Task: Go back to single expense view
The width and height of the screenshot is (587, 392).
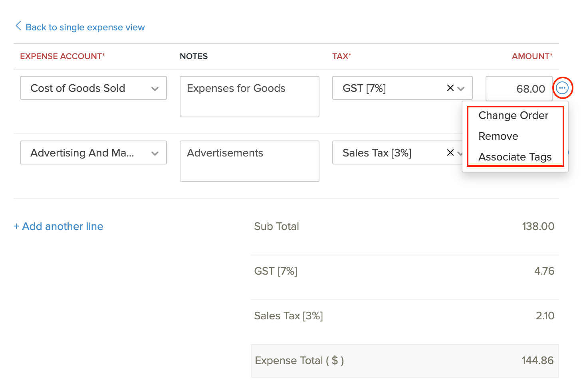Action: [x=85, y=27]
